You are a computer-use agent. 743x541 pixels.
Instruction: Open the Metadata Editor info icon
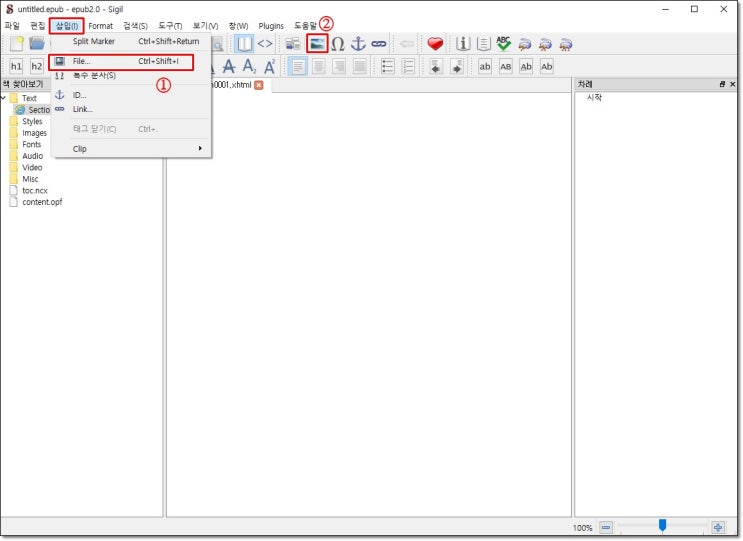(462, 44)
